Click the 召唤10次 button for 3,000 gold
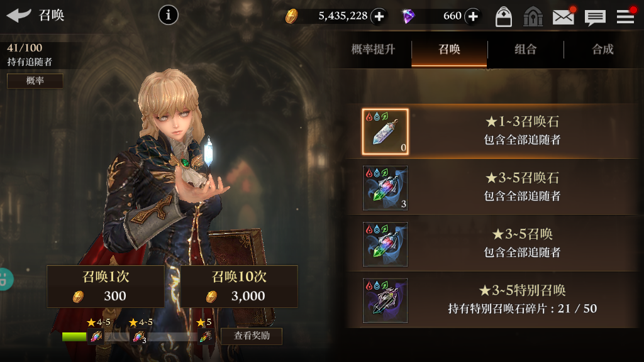The width and height of the screenshot is (644, 362). (239, 287)
